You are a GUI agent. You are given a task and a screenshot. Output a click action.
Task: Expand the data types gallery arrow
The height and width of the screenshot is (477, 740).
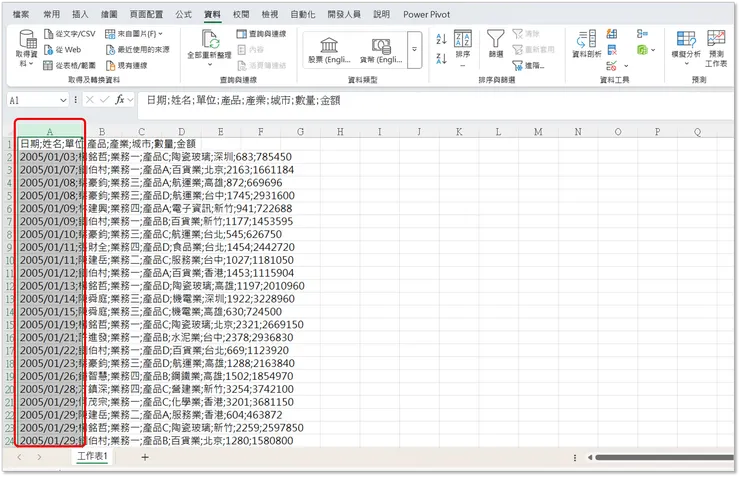pyautogui.click(x=414, y=50)
